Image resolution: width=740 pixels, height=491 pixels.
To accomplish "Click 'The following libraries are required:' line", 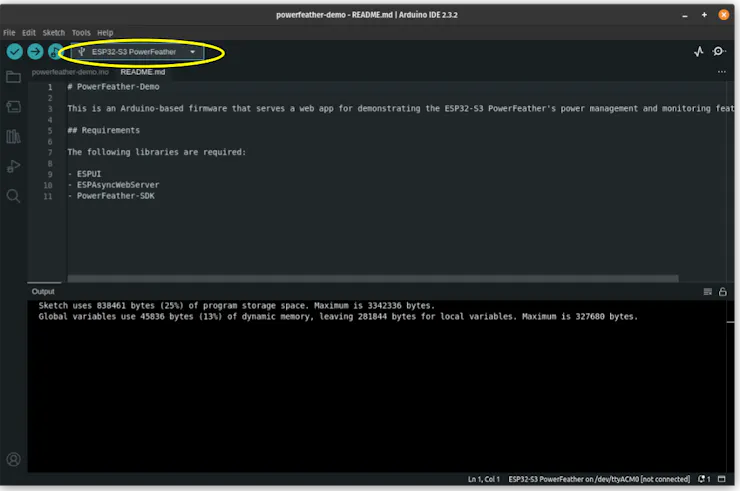I will pyautogui.click(x=157, y=152).
